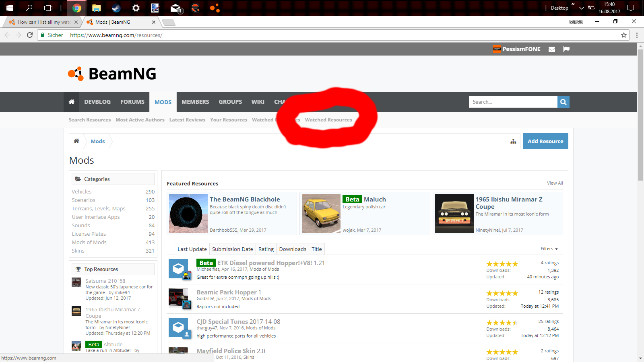Show hidden system tray icons
The image size is (644, 362).
(581, 8)
